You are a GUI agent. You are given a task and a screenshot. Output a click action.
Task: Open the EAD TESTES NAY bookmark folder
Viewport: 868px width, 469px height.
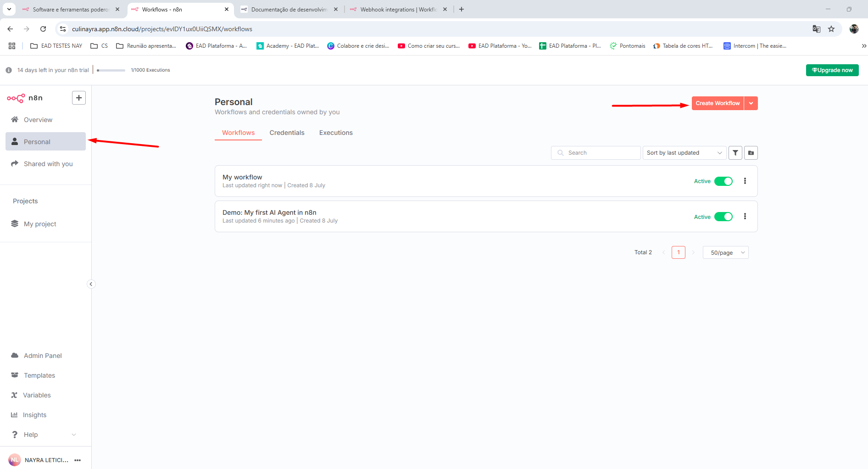56,46
